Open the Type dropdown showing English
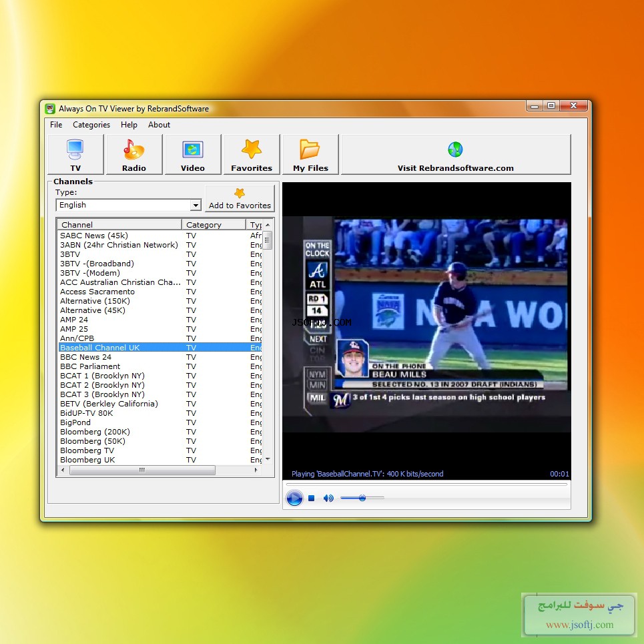Image resolution: width=644 pixels, height=644 pixels. tap(129, 205)
